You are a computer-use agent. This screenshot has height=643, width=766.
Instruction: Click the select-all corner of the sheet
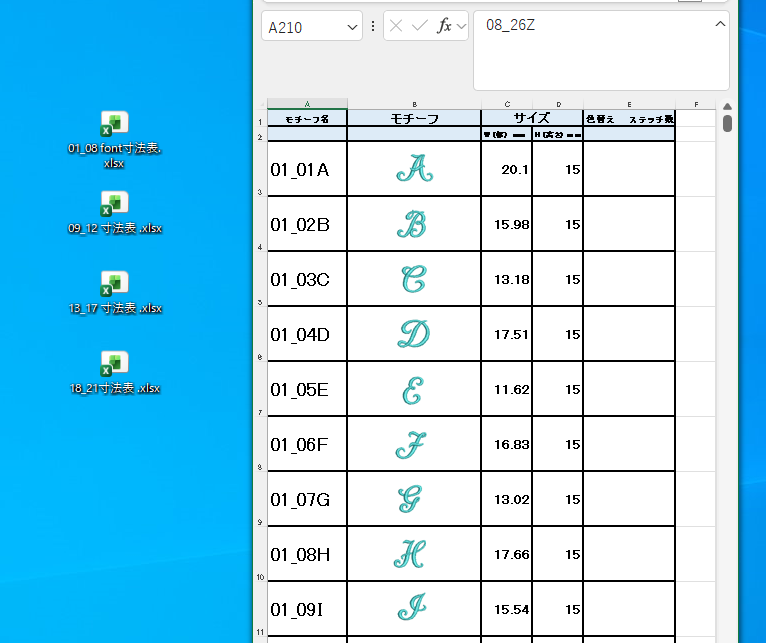(260, 103)
